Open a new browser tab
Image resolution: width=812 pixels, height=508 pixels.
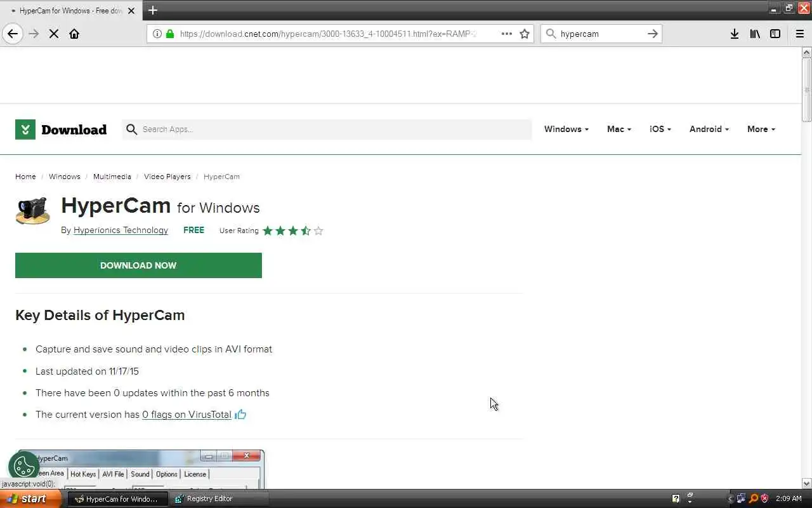tap(153, 10)
